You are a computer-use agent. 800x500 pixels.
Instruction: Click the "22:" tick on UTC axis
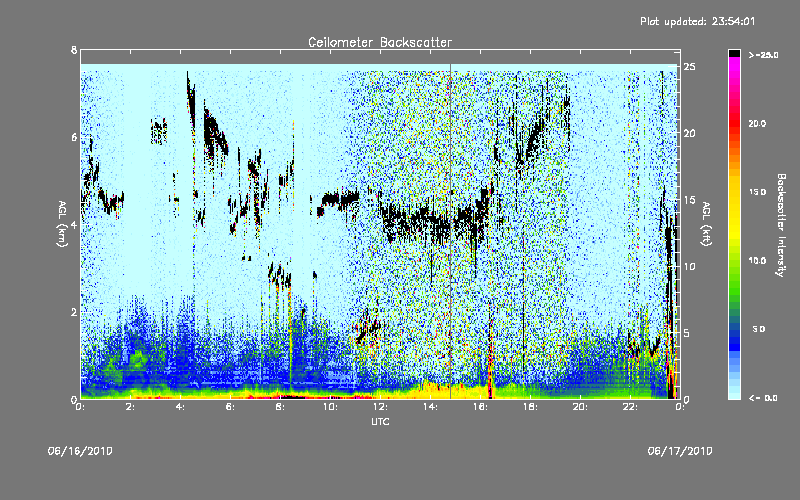630,407
